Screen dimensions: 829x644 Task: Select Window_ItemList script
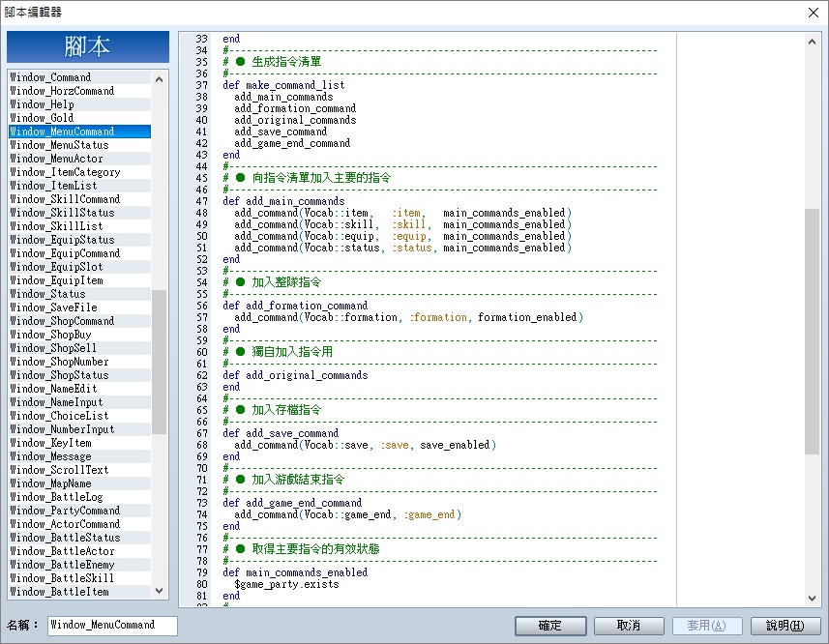80,186
